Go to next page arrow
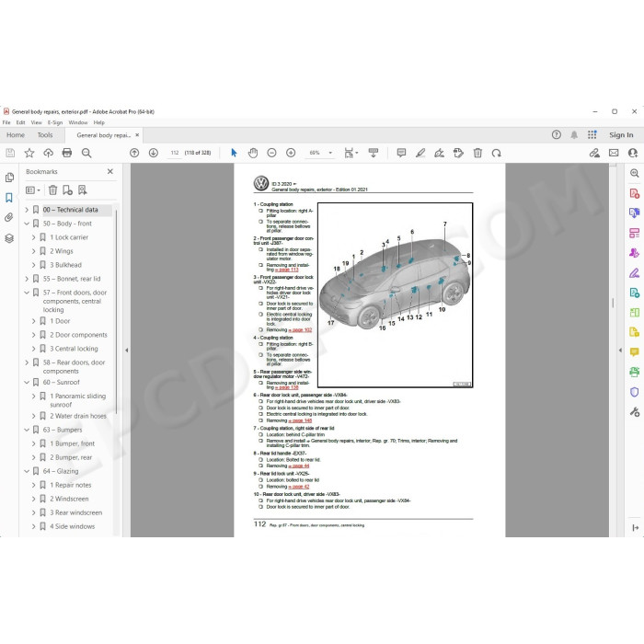 pyautogui.click(x=154, y=153)
